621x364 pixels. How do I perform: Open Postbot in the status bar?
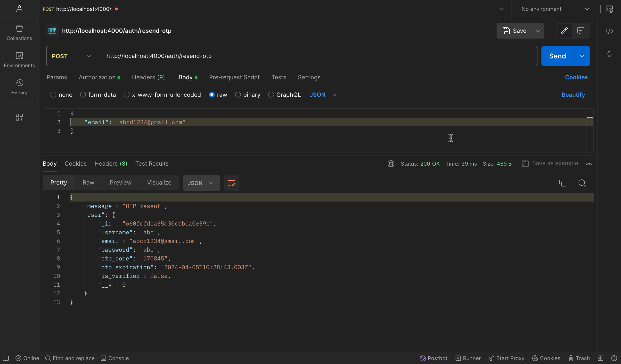[433, 358]
